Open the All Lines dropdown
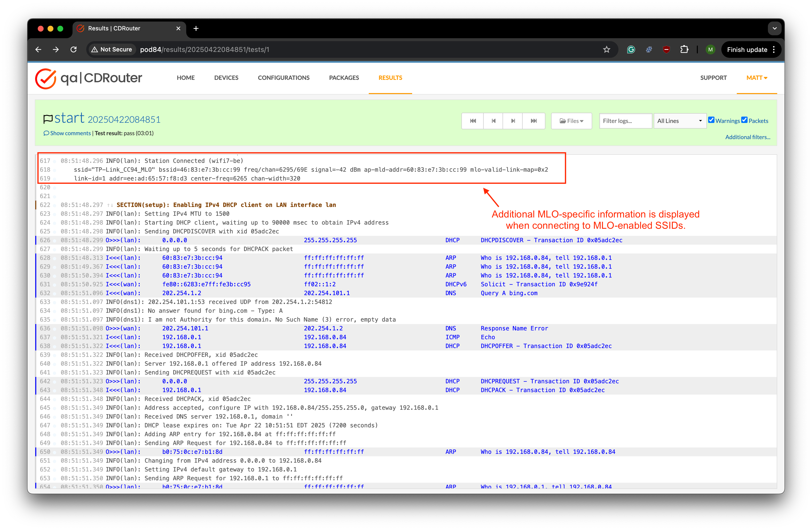 (x=680, y=121)
